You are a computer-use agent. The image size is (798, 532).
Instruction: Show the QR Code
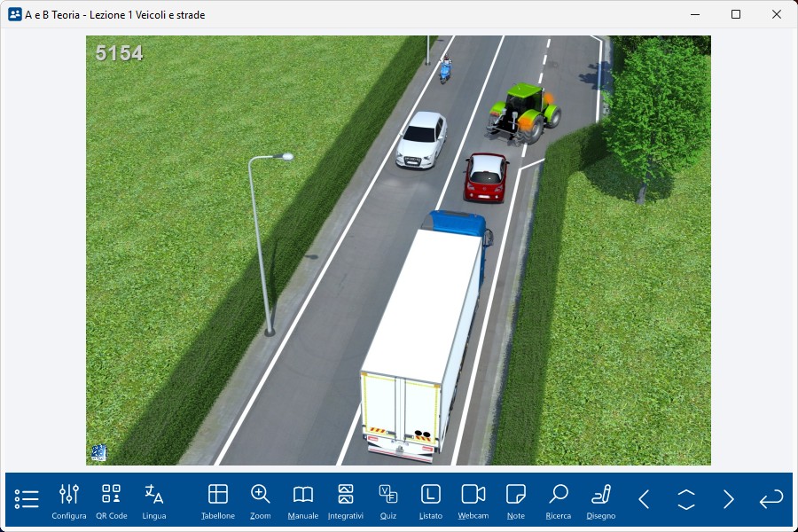112,500
